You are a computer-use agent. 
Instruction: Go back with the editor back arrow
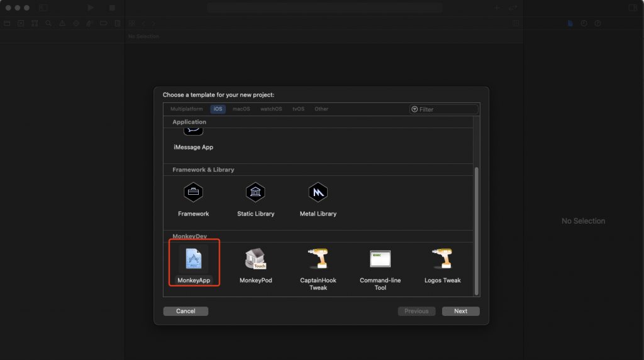(143, 23)
